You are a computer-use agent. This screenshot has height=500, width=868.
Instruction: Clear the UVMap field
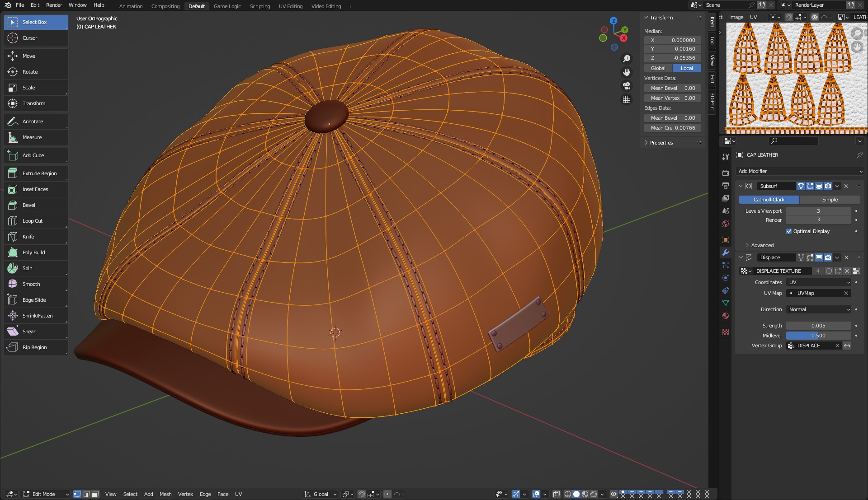[846, 293]
